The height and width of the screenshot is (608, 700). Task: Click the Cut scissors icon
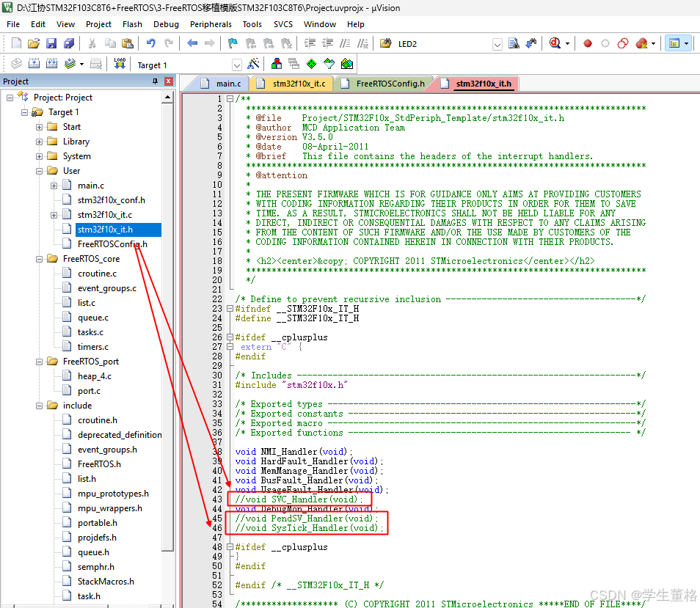point(92,43)
